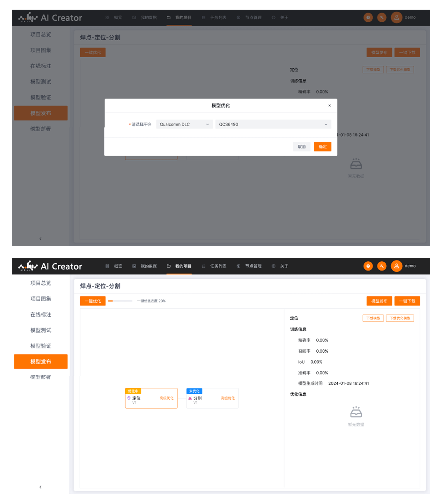Click the 概览 grid icon in undimmed navbar

[x=107, y=266]
